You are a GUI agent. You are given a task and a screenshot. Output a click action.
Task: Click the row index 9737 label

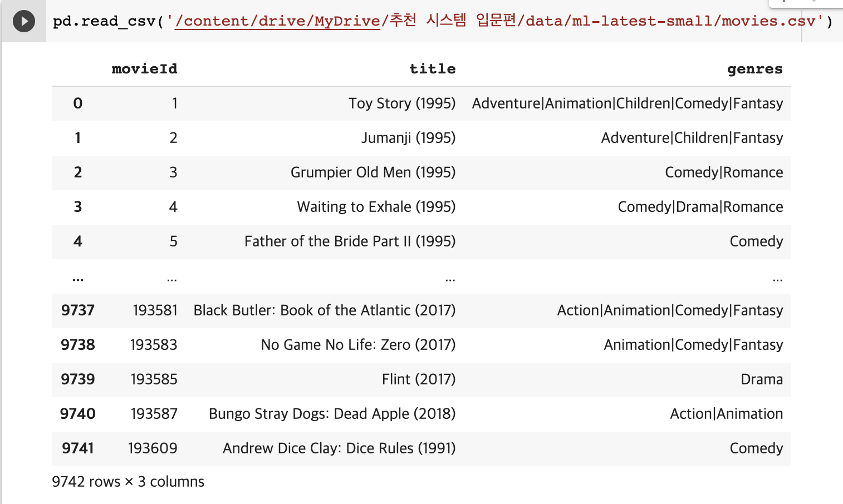pos(78,310)
